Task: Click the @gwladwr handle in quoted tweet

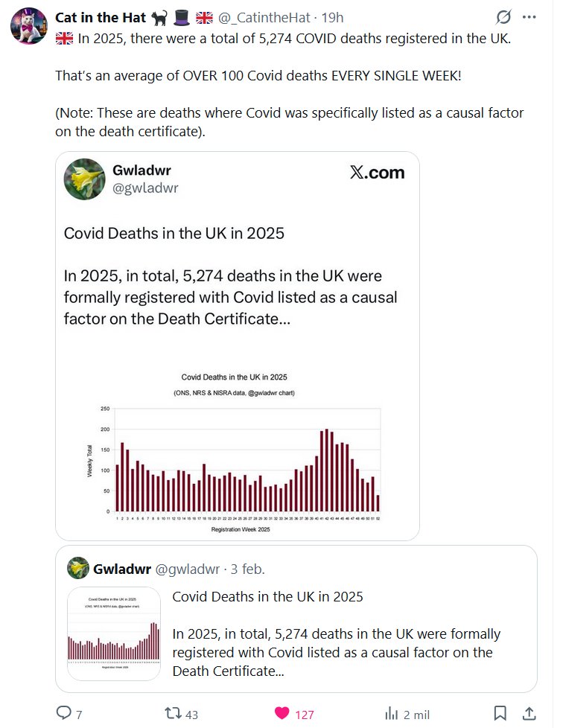Action: tap(187, 569)
